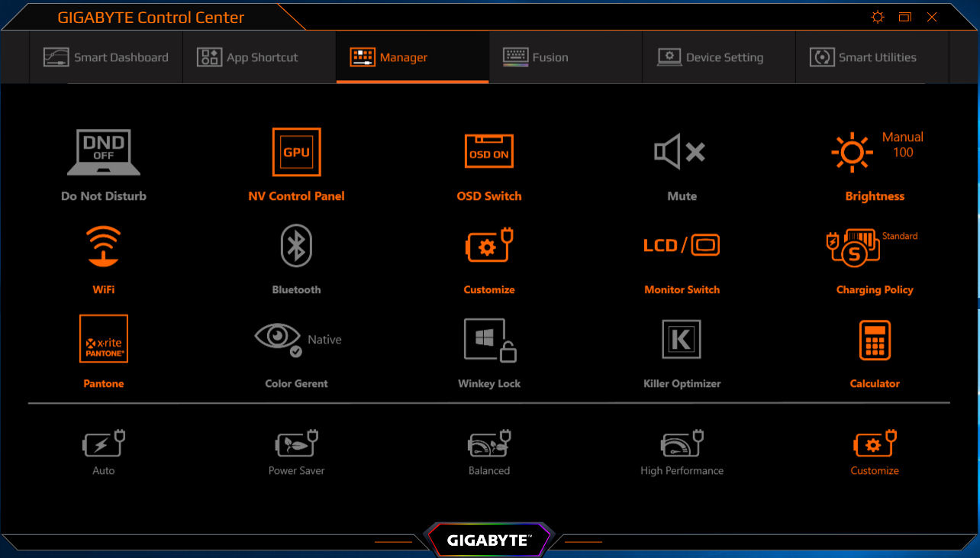This screenshot has height=558, width=980.
Task: Open the NV Control Panel GPU icon
Action: click(296, 152)
